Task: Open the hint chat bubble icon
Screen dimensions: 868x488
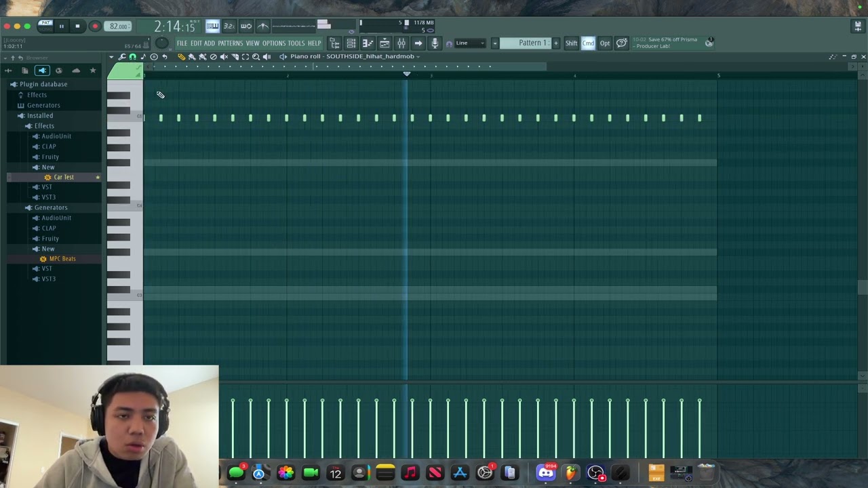Action: pos(622,43)
